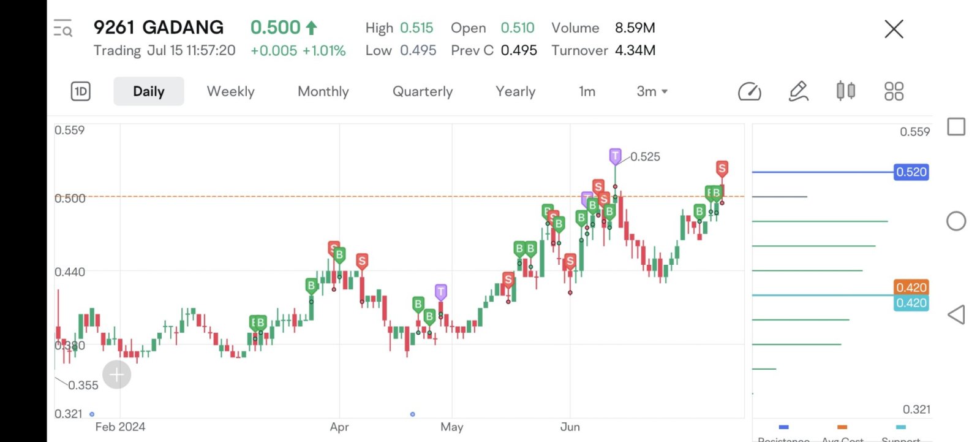This screenshot has width=980, height=442.
Task: Tap the Android triangle back button
Action: [956, 314]
